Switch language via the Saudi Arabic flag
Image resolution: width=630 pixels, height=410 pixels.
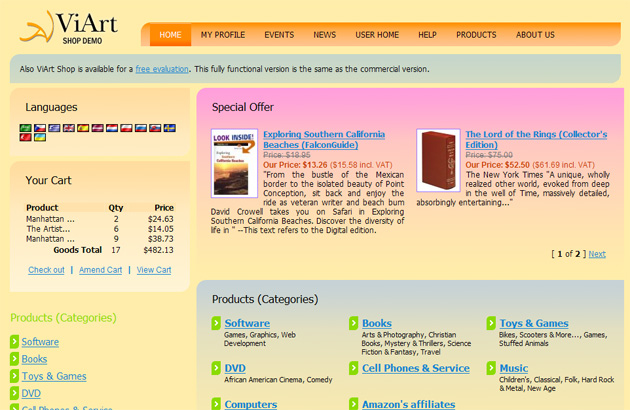25,128
